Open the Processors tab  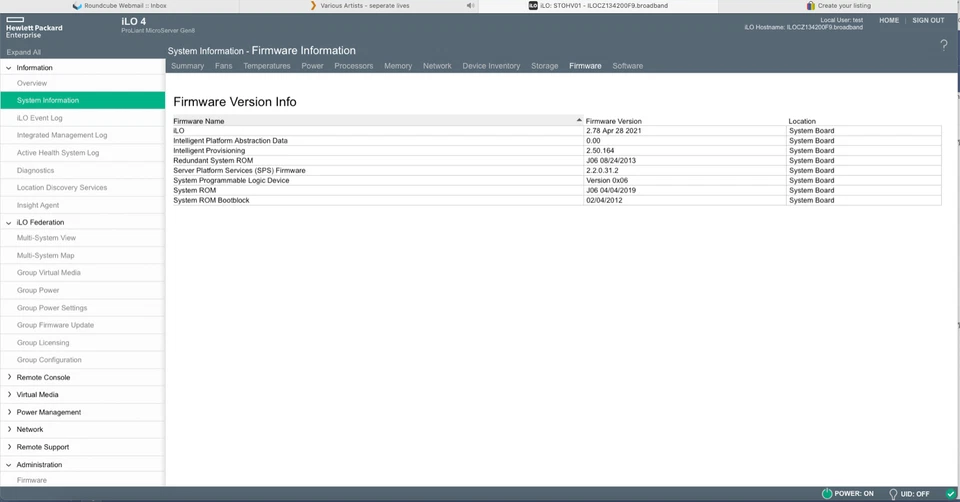(353, 66)
